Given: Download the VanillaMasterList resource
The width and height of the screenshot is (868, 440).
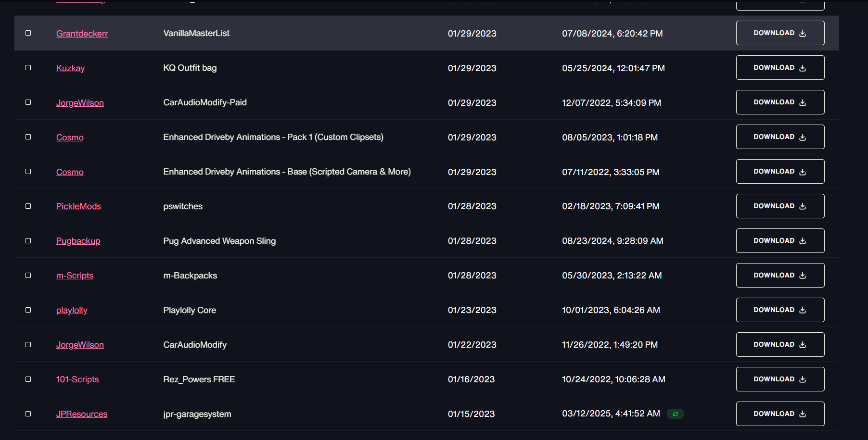Looking at the screenshot, I should pyautogui.click(x=780, y=33).
